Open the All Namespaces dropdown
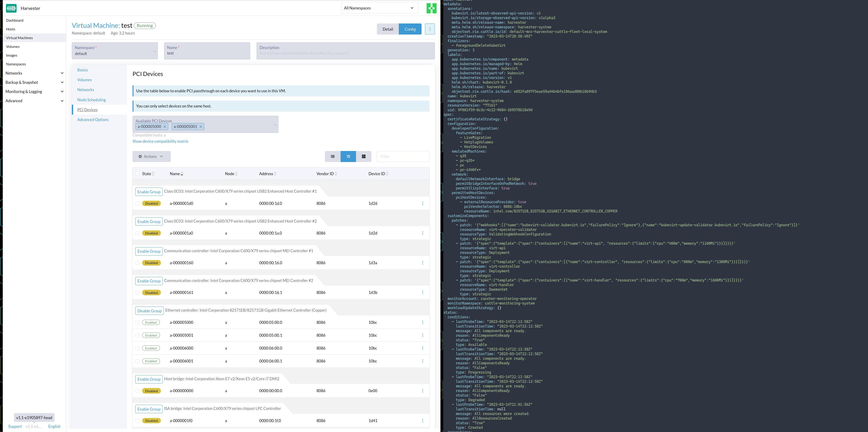The width and height of the screenshot is (868, 432). [x=379, y=8]
